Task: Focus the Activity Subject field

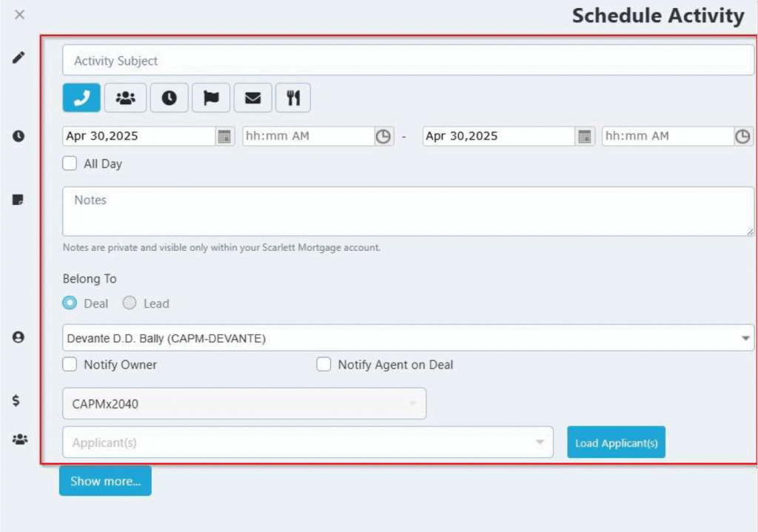Action: (x=408, y=61)
